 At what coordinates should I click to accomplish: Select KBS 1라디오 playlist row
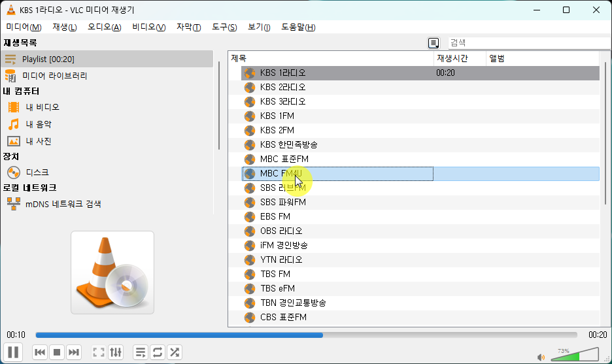(x=420, y=73)
